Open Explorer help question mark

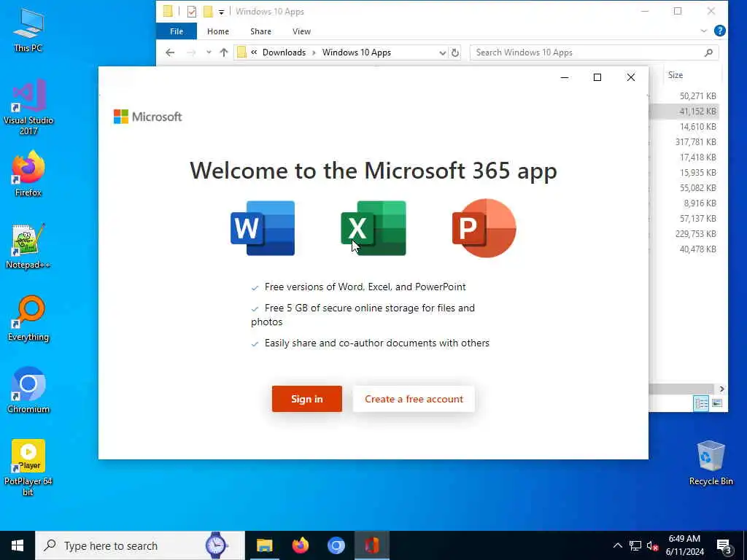click(x=720, y=31)
